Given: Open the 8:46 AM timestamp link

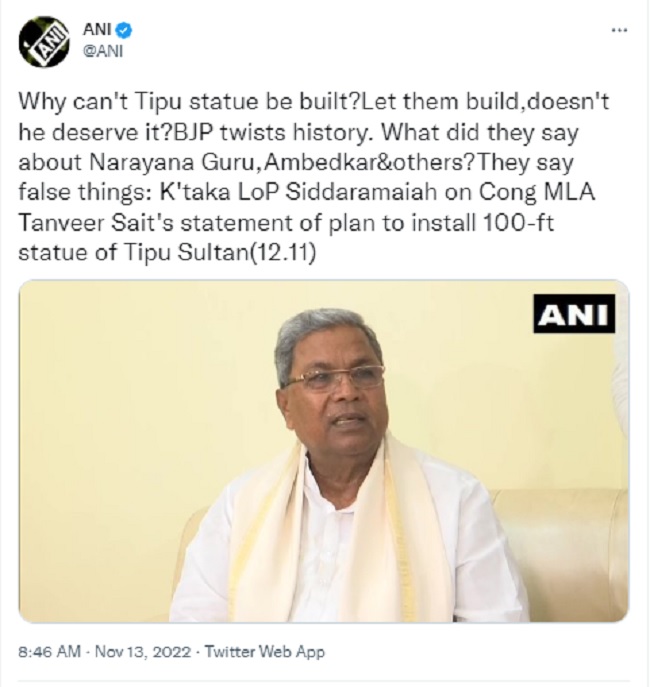Looking at the screenshot, I should 49,652.
